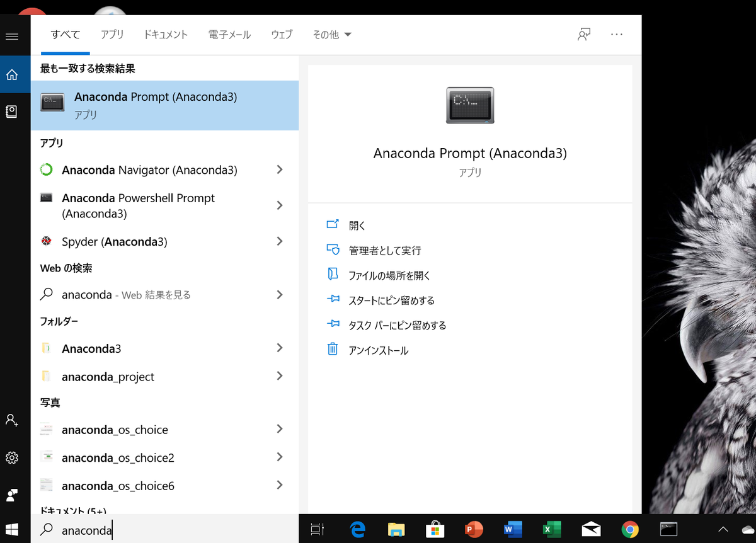
Task: Expand the anaconda_os_choice photo arrow
Action: click(x=280, y=429)
